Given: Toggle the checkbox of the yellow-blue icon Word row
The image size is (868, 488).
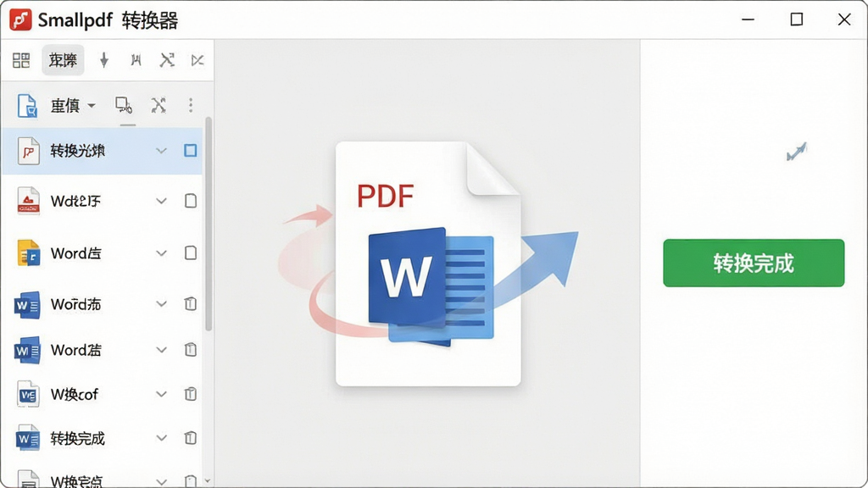Looking at the screenshot, I should click(x=191, y=252).
